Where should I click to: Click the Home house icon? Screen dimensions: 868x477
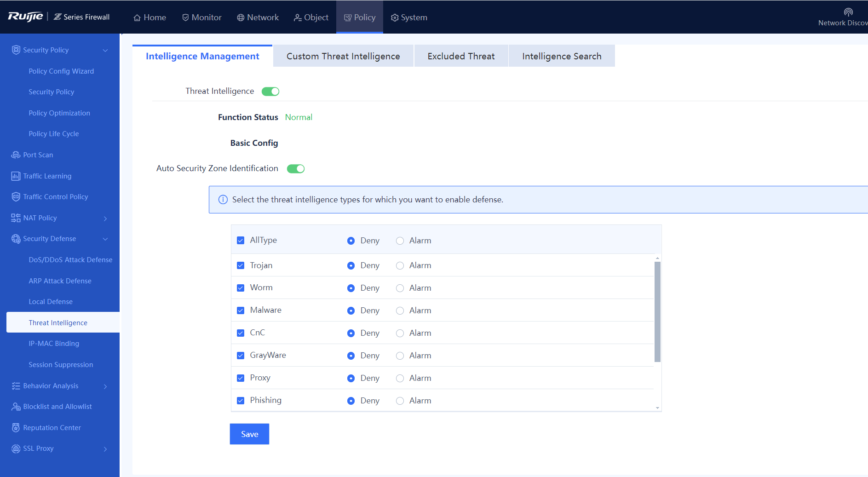(x=137, y=17)
